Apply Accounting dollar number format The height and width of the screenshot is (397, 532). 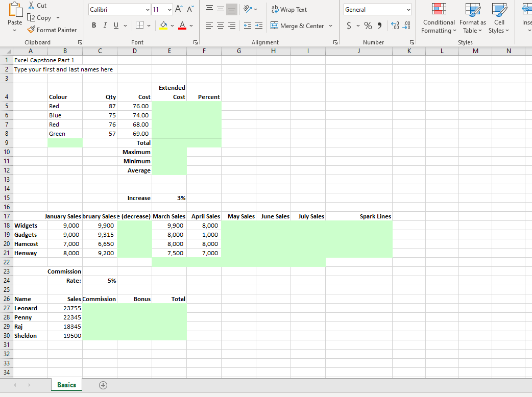[x=349, y=26]
